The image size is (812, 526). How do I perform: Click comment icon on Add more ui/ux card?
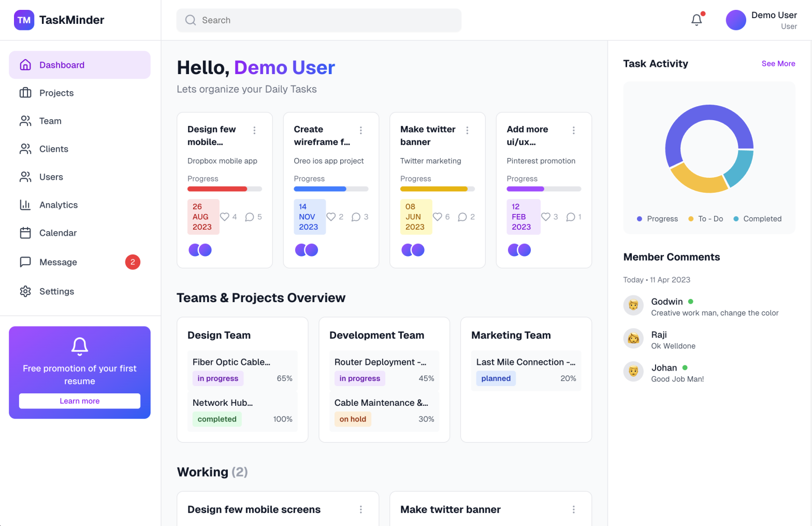coord(571,217)
